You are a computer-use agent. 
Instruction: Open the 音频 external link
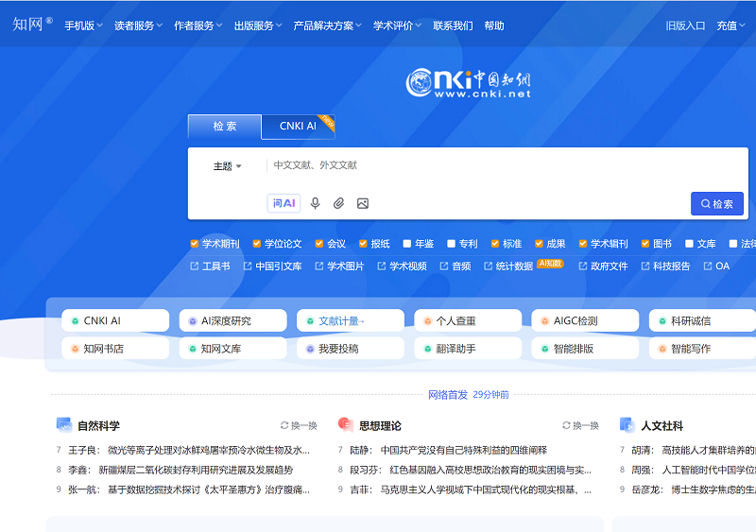point(455,266)
